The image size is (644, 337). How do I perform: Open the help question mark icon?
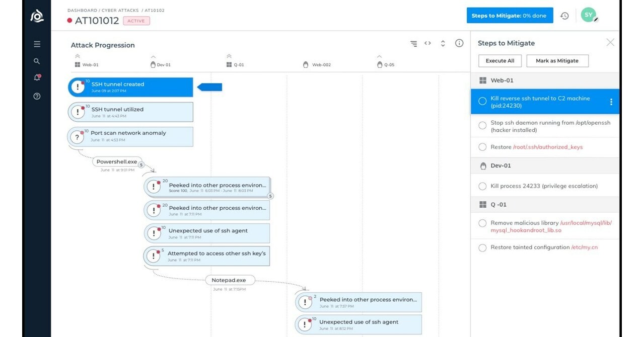click(37, 96)
